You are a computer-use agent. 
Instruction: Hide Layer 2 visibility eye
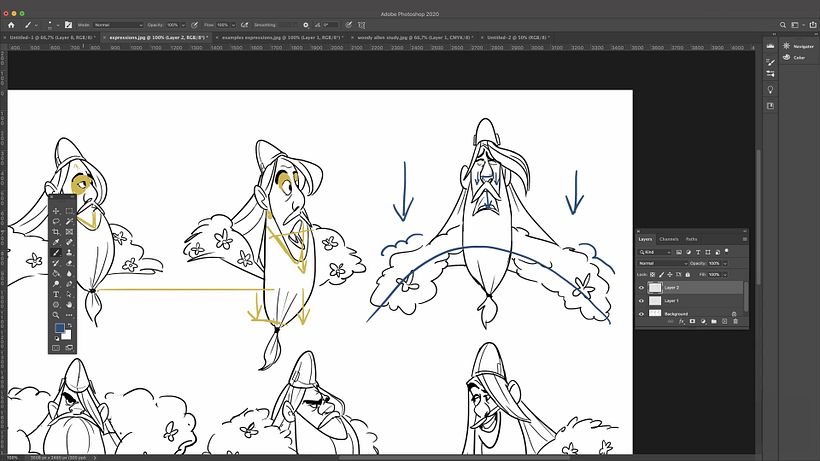(x=641, y=287)
